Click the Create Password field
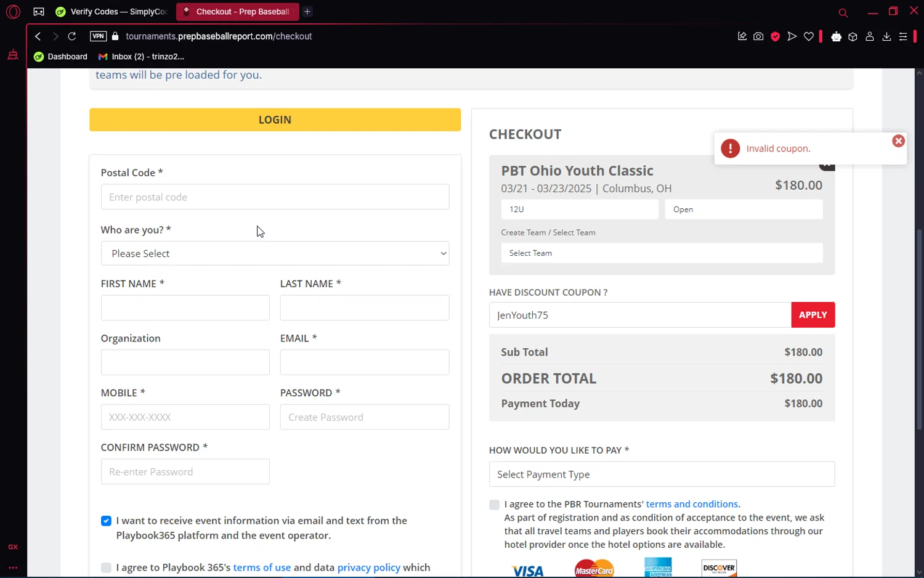This screenshot has height=578, width=924. pyautogui.click(x=365, y=417)
